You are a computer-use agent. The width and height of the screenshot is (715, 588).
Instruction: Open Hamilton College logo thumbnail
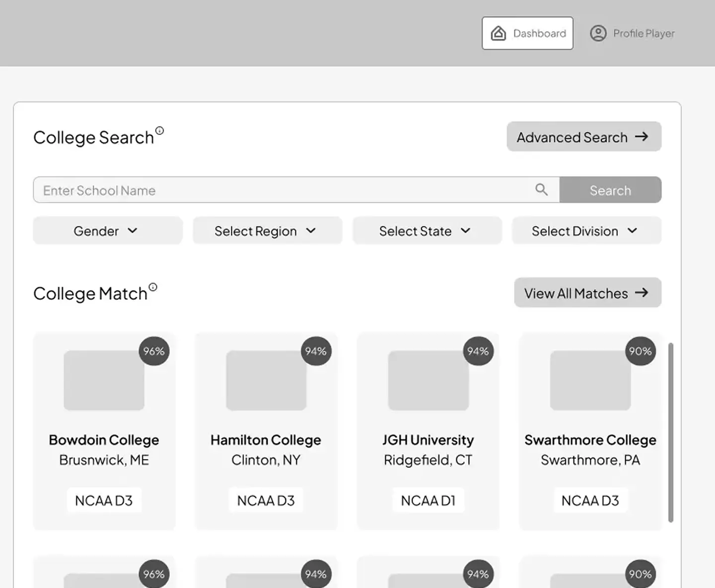(266, 381)
